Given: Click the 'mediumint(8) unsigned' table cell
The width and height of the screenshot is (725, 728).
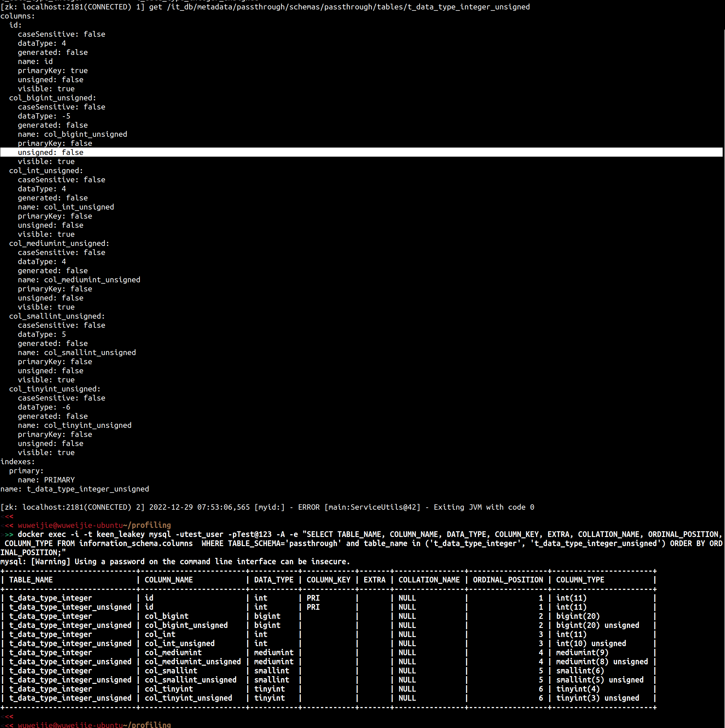Looking at the screenshot, I should point(602,662).
